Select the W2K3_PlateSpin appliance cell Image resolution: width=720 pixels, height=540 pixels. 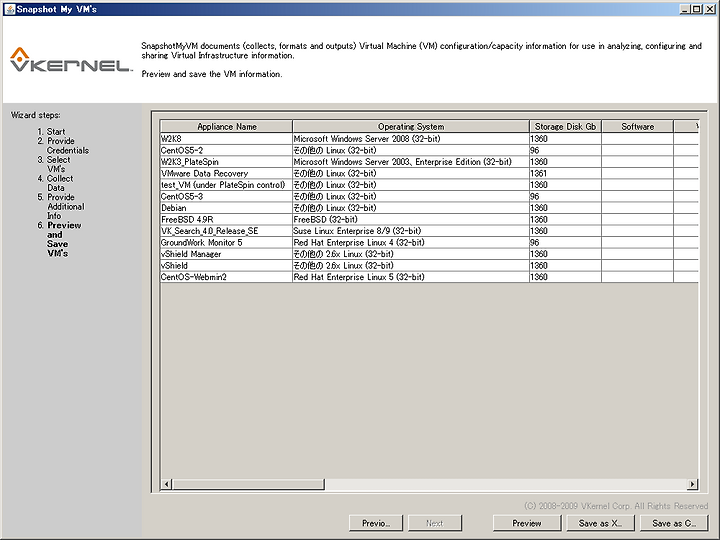pos(226,162)
